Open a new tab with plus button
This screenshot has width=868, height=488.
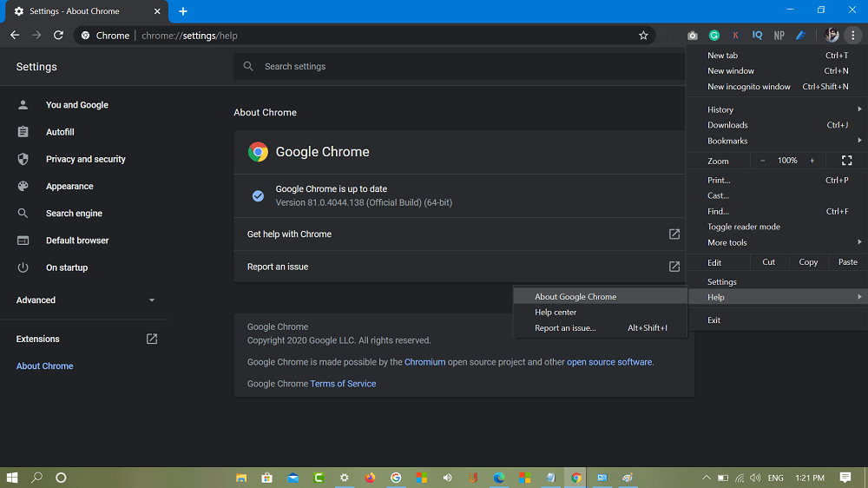pyautogui.click(x=182, y=11)
